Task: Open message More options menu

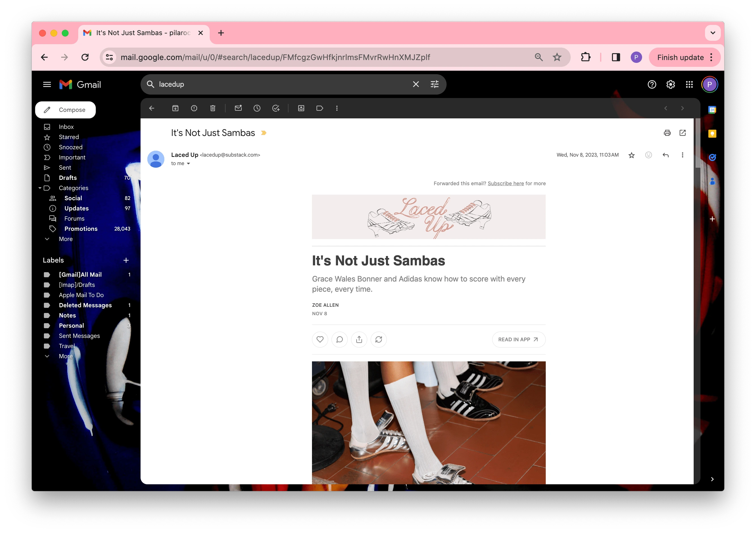Action: click(x=683, y=155)
